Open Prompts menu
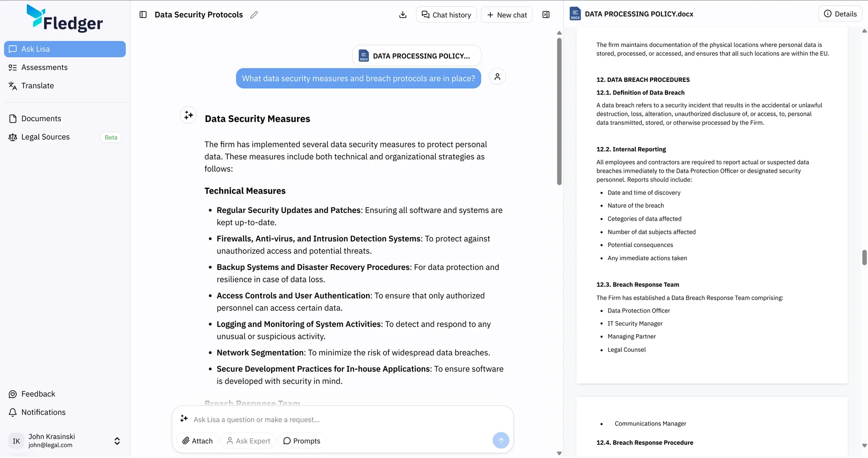The image size is (868, 458). pyautogui.click(x=302, y=441)
